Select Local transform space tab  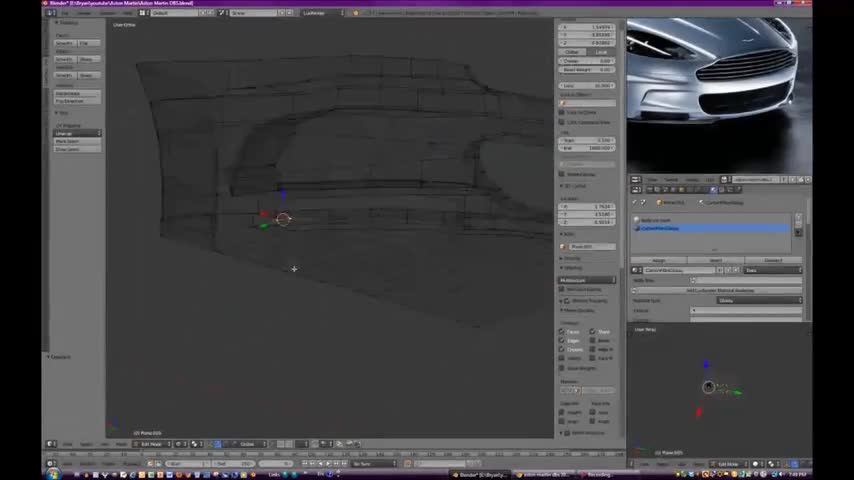click(601, 52)
